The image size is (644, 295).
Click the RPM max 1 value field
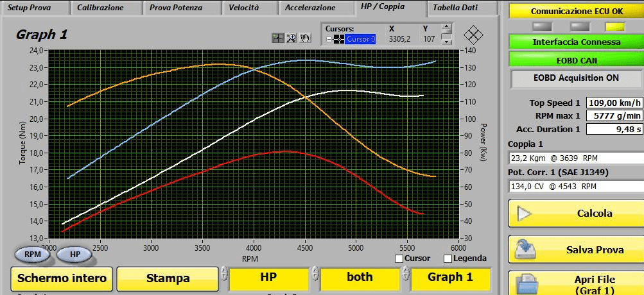click(614, 116)
